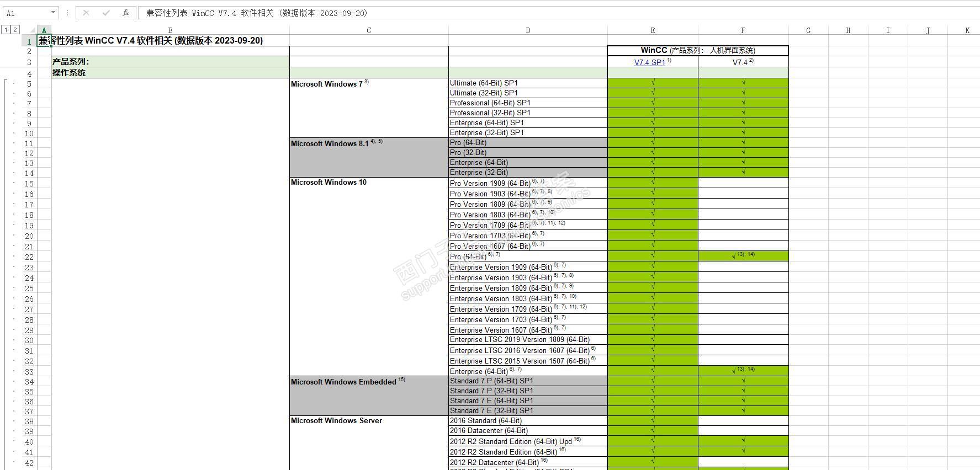Select the "V7.4 2)" column heading cell
Image resolution: width=980 pixels, height=470 pixels.
coord(743,62)
